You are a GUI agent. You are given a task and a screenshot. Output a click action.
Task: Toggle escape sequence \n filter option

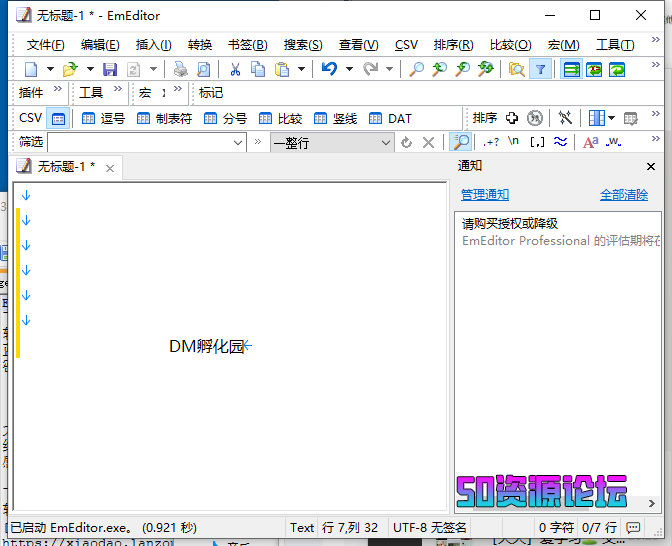point(513,141)
